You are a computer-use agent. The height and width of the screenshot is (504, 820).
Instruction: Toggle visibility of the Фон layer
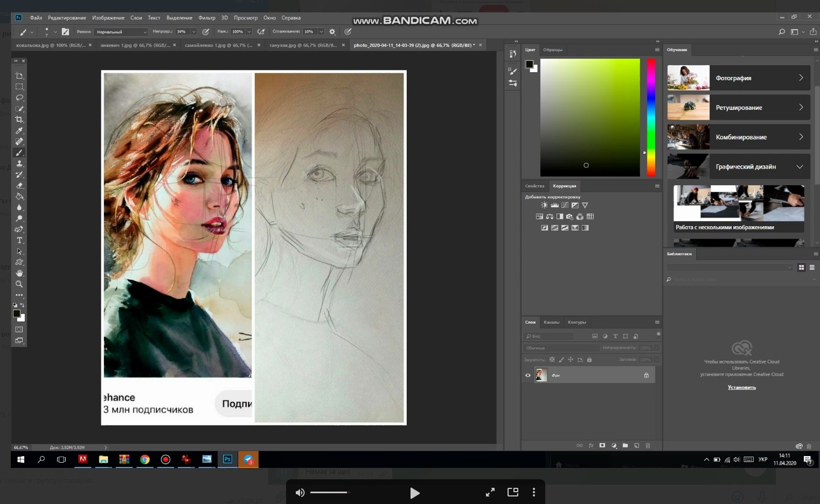point(528,375)
